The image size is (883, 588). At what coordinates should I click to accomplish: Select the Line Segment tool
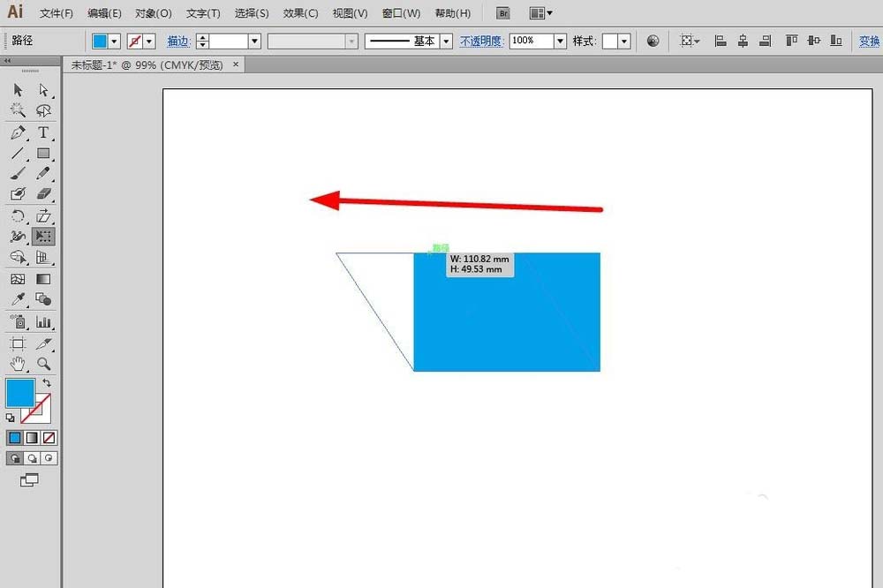18,154
